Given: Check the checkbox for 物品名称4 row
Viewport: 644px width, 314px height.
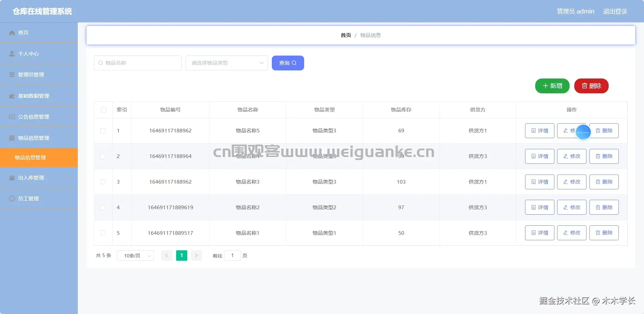Looking at the screenshot, I should pos(103,156).
